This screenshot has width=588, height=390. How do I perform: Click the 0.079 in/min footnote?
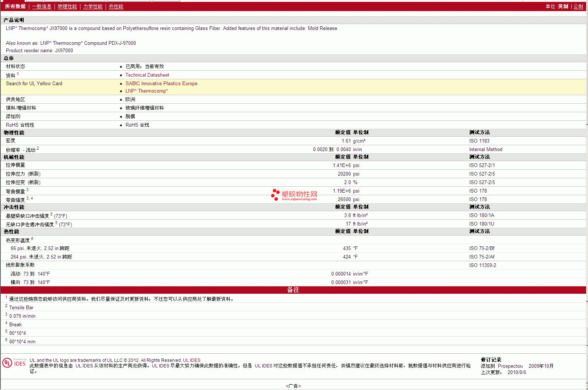22,316
